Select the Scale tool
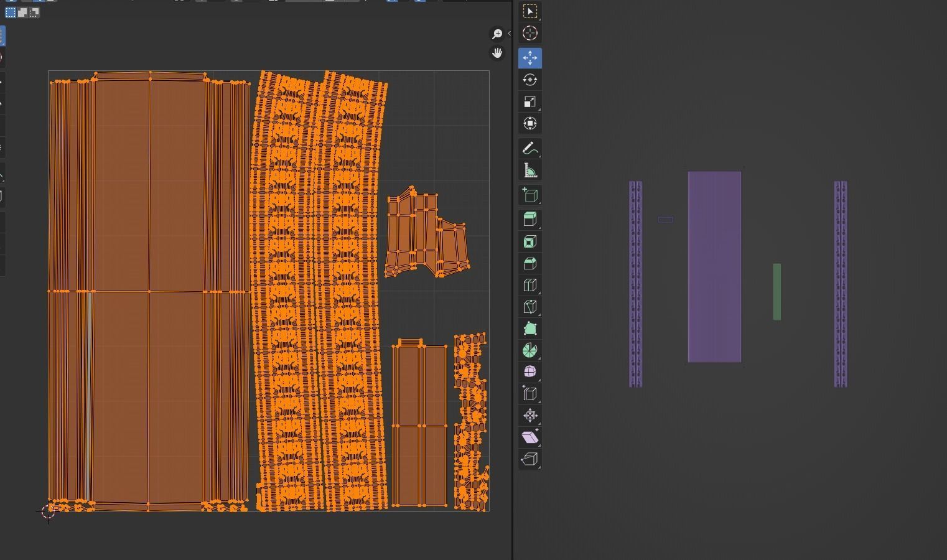Viewport: 947px width, 560px height. click(529, 101)
